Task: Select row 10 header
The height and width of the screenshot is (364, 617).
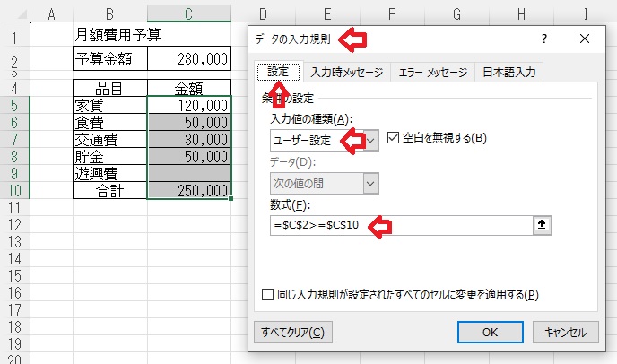Action: (15, 191)
